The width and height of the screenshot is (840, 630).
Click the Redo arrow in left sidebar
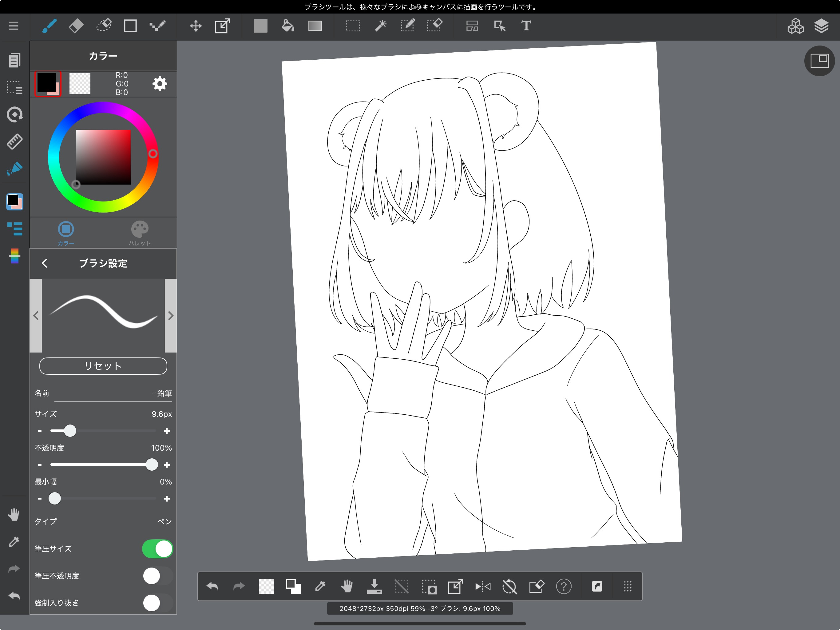[14, 569]
